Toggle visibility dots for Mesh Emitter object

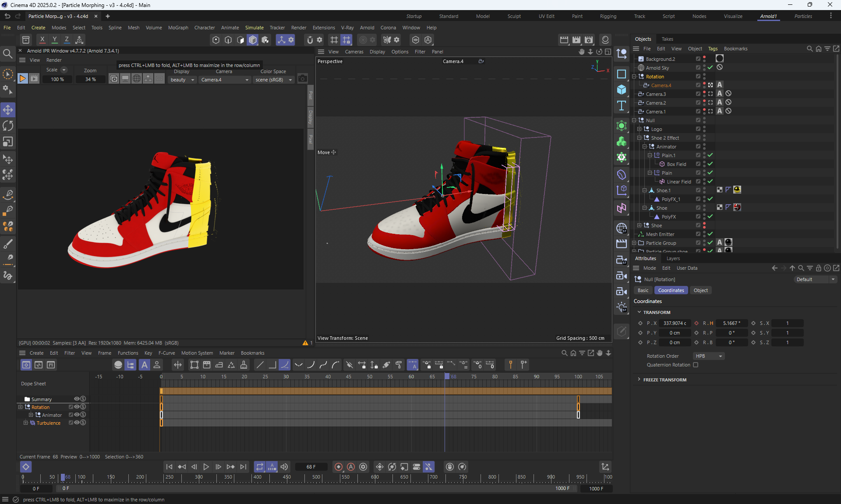tap(704, 234)
